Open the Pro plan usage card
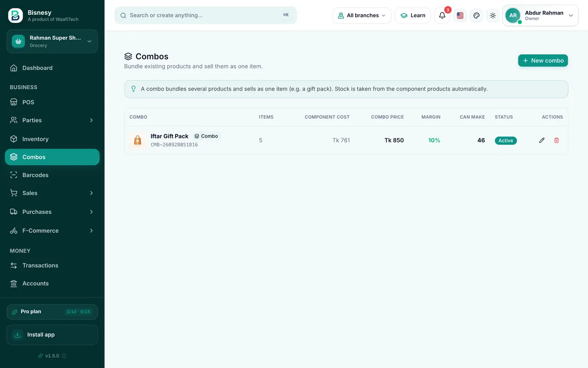Image resolution: width=588 pixels, height=368 pixels. point(52,312)
